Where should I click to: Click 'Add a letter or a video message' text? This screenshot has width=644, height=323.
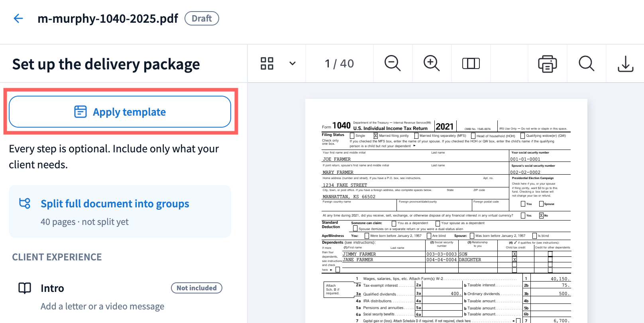coord(102,306)
